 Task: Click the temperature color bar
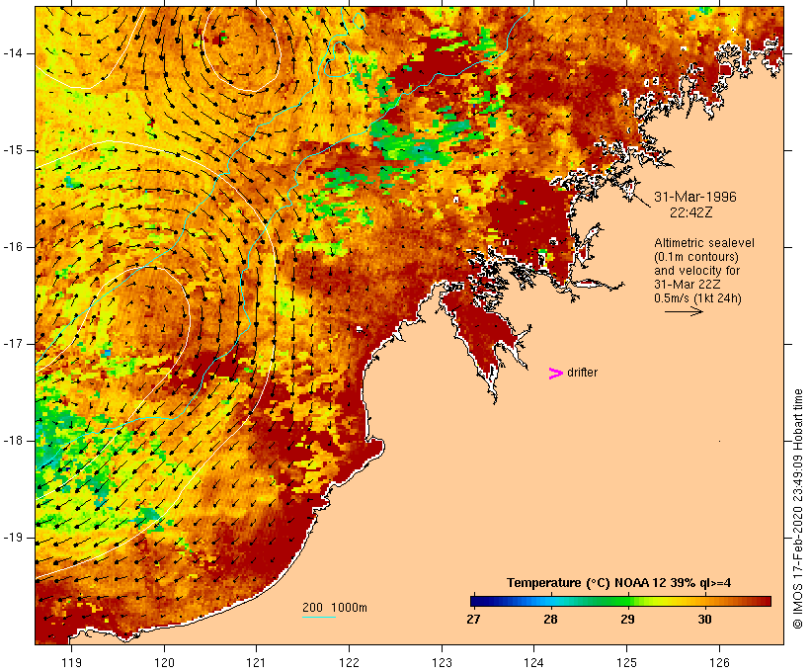tap(620, 601)
